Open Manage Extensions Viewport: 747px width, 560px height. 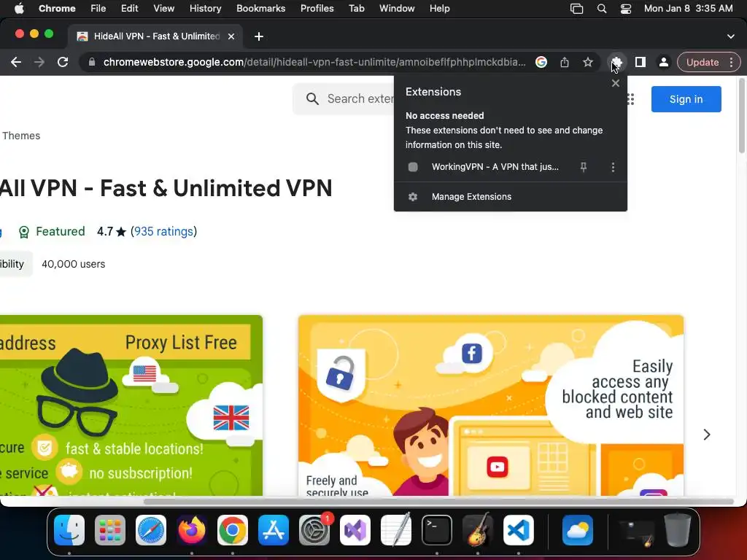(510, 197)
